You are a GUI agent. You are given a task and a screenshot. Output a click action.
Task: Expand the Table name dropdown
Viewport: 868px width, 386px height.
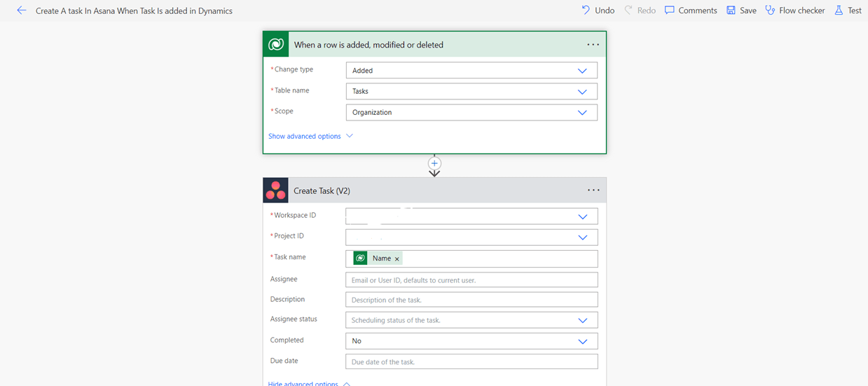click(x=581, y=92)
